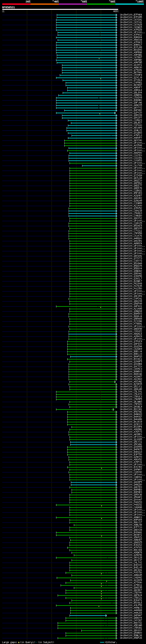Screen dimensions: 146x644
Task: Click the short cyan alignment bar of UniRef100_C6JT69
Action: [100, 165]
